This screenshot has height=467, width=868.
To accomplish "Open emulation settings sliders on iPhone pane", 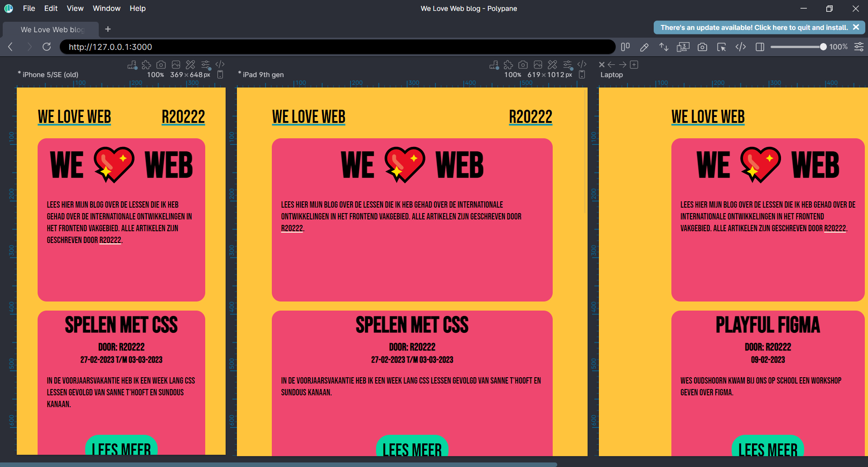I will tap(206, 65).
